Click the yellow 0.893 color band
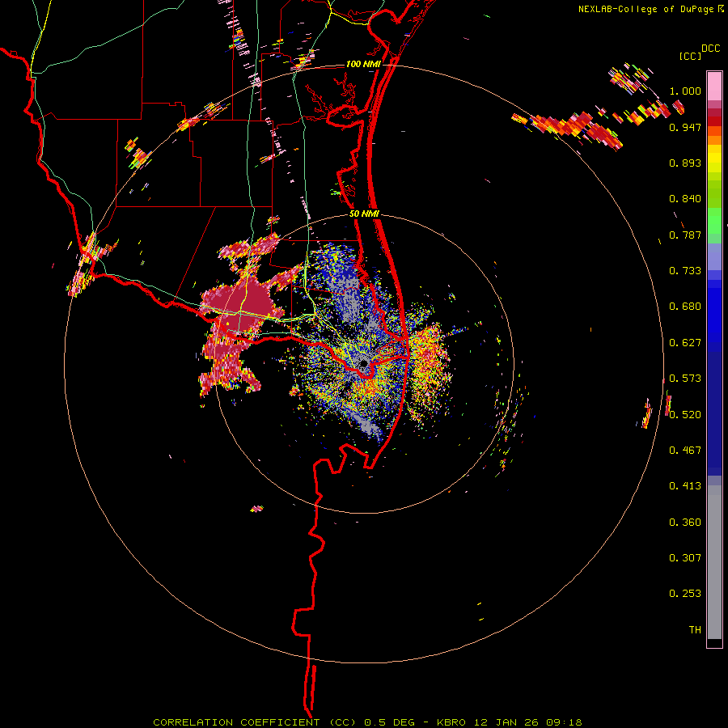728x728 pixels. click(714, 163)
